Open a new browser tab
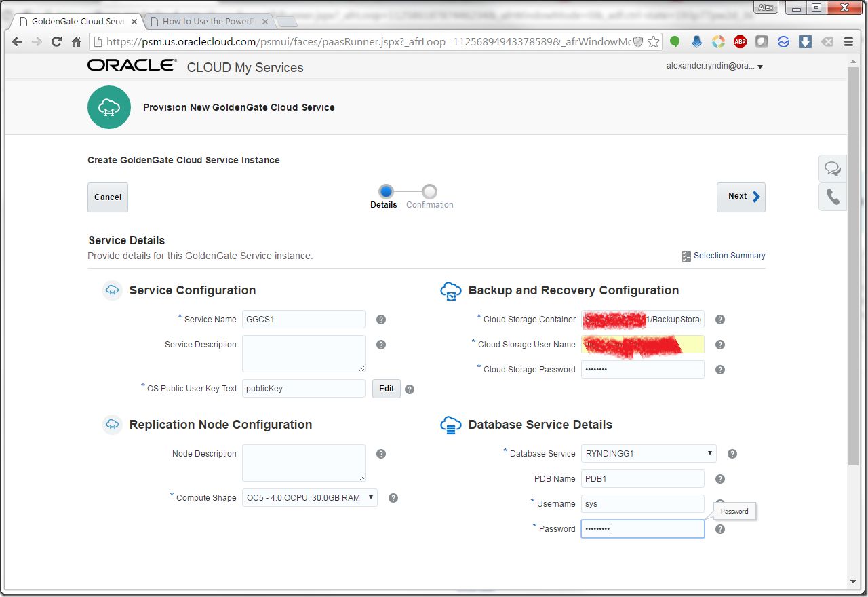This screenshot has width=868, height=597. [287, 22]
